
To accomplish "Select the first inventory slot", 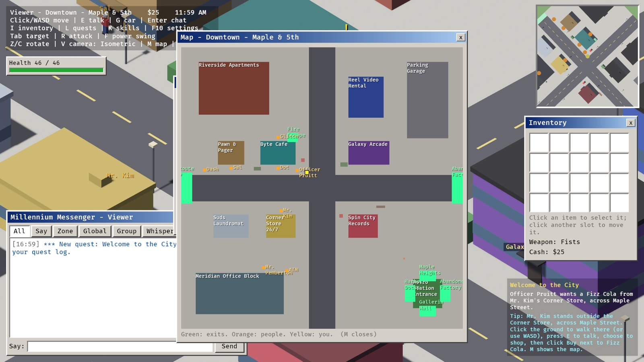I will (539, 143).
